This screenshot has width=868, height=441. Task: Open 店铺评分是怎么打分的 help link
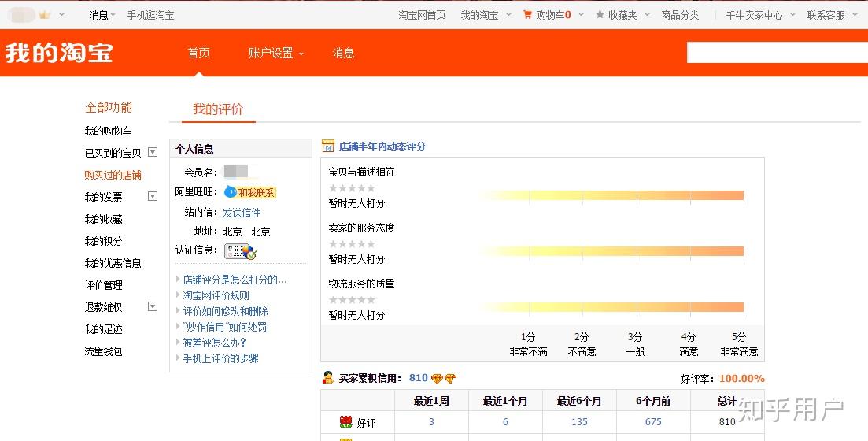click(235, 280)
